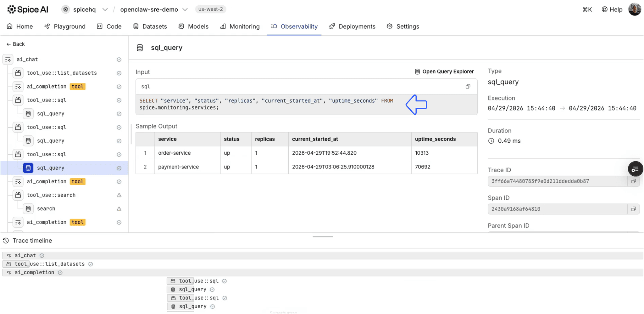Select the third ai_completion tool span
The height and width of the screenshot is (314, 644).
coord(64,222)
